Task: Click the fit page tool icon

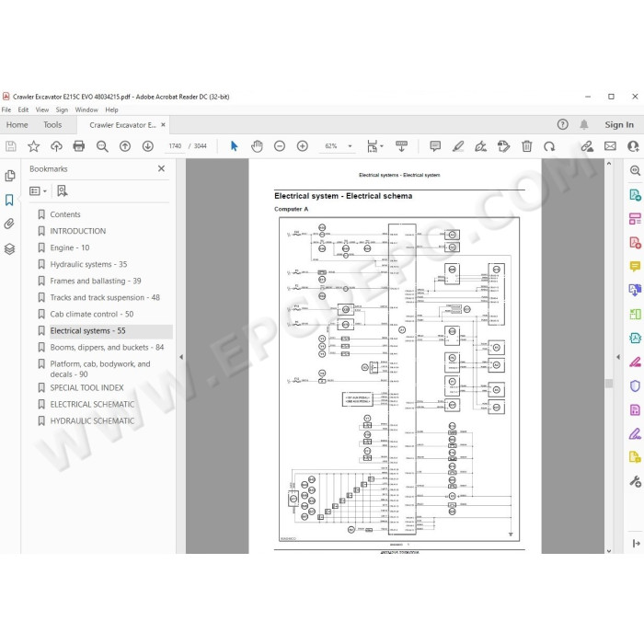Action: tap(372, 146)
